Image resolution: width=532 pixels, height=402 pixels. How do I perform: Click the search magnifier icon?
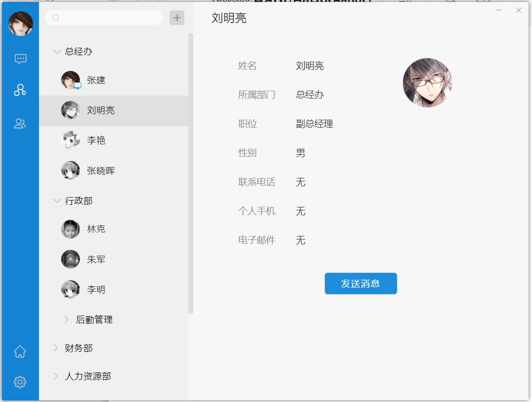pos(56,18)
